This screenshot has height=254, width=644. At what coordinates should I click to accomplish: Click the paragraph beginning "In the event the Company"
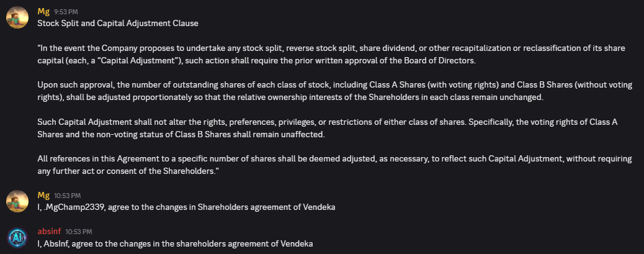[x=331, y=54]
